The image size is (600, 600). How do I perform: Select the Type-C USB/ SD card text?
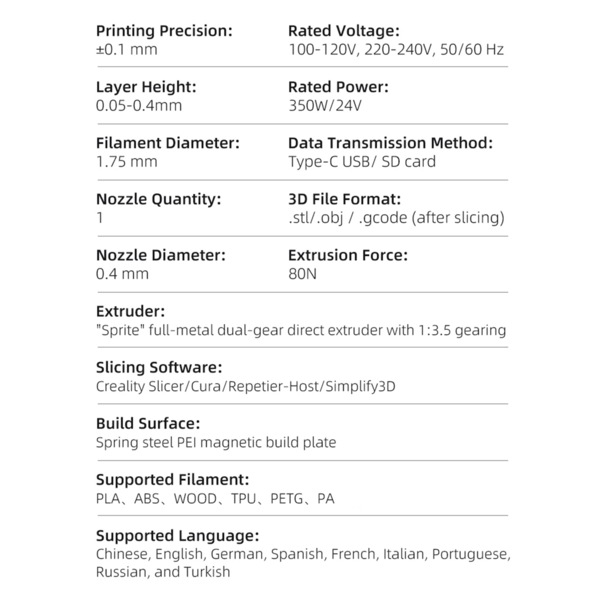(362, 162)
